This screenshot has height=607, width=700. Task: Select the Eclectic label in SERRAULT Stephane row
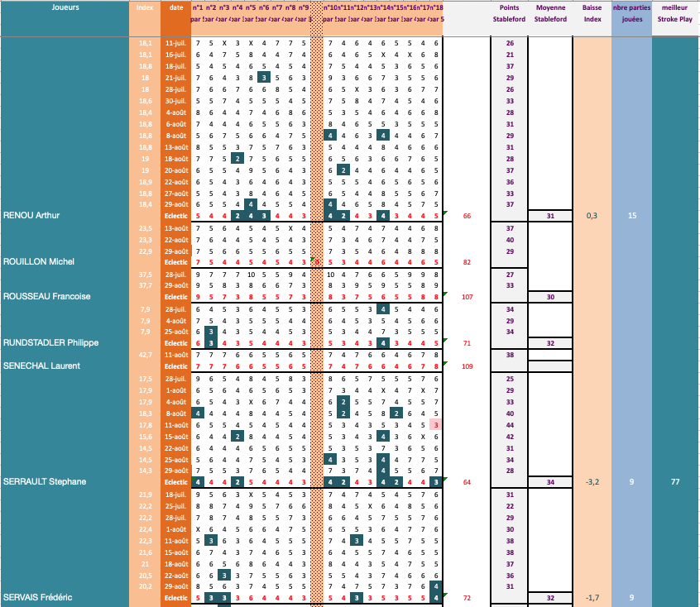coord(176,482)
